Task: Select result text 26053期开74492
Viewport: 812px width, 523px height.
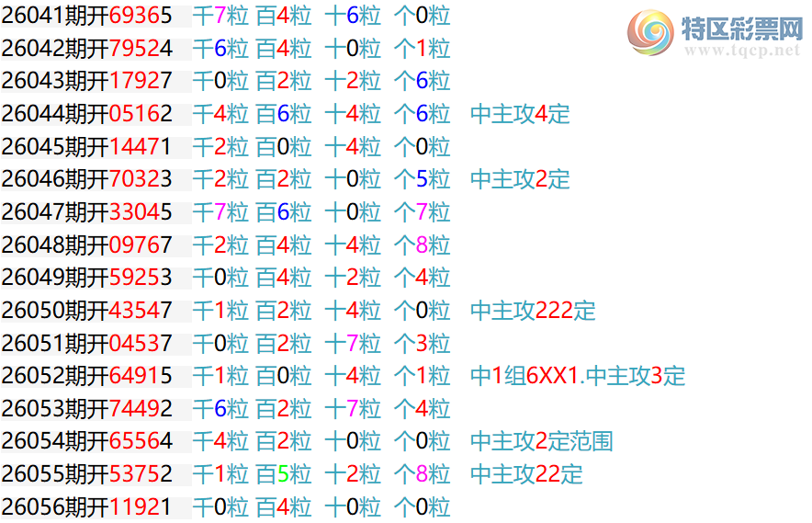Action: 86,408
